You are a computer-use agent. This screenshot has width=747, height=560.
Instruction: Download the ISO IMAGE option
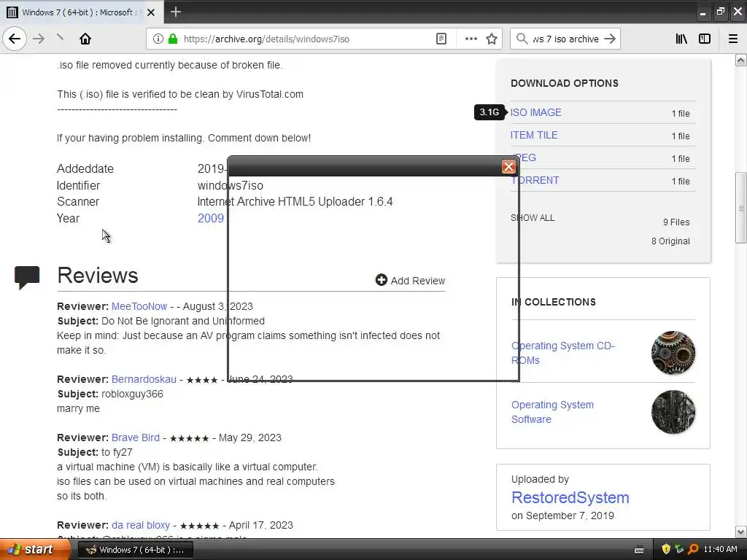(x=536, y=112)
